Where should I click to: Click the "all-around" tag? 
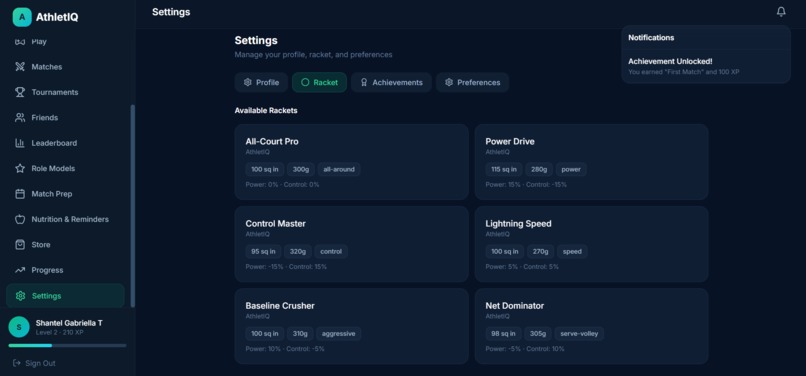tap(339, 169)
